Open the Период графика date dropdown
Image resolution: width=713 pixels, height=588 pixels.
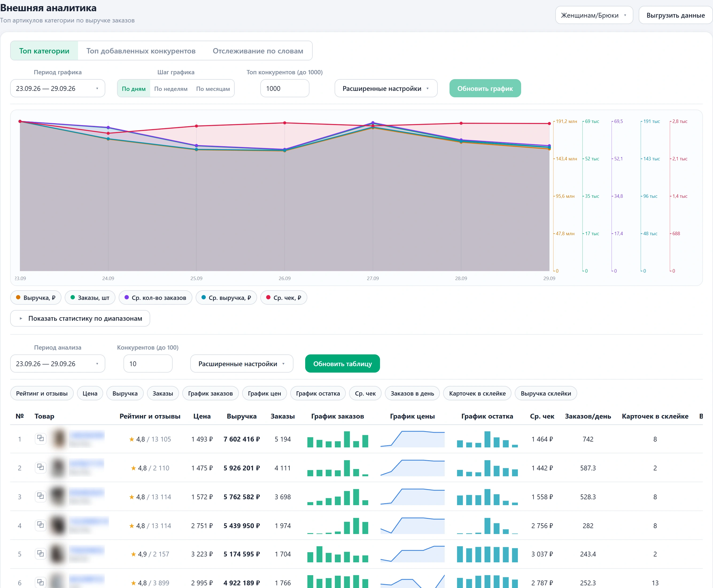tap(57, 88)
